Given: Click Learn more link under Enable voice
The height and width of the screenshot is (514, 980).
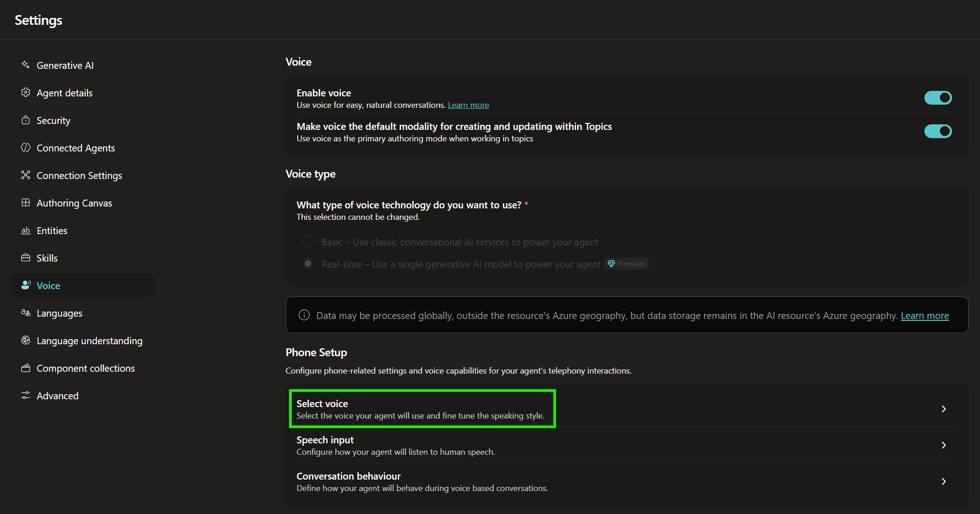Looking at the screenshot, I should [x=468, y=105].
